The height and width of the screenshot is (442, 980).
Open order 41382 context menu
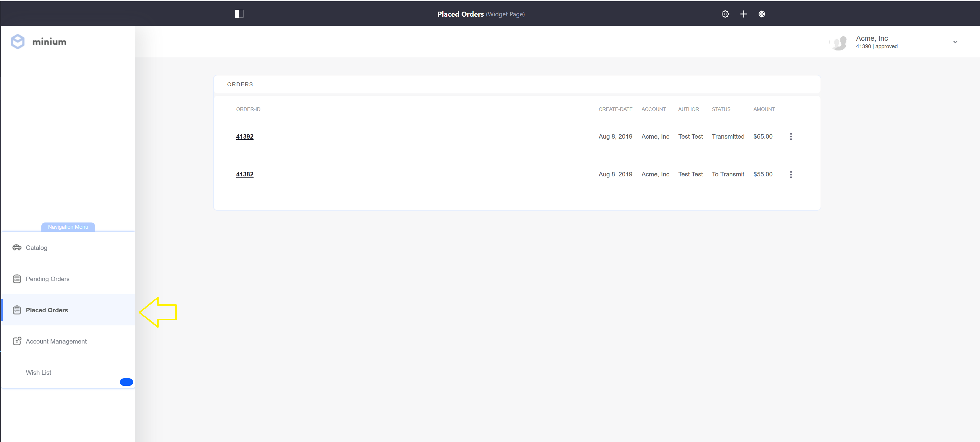point(791,174)
